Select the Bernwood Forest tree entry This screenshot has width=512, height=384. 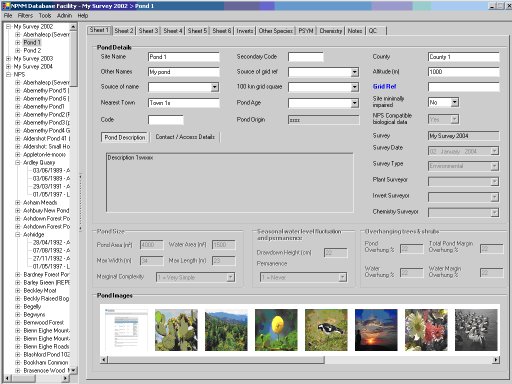click(44, 322)
